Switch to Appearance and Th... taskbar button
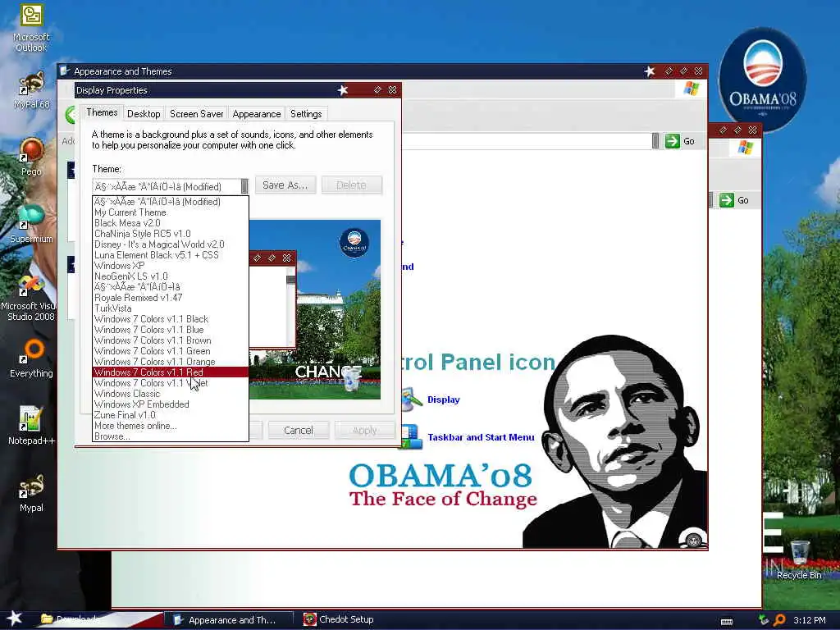840x630 pixels. [x=229, y=620]
